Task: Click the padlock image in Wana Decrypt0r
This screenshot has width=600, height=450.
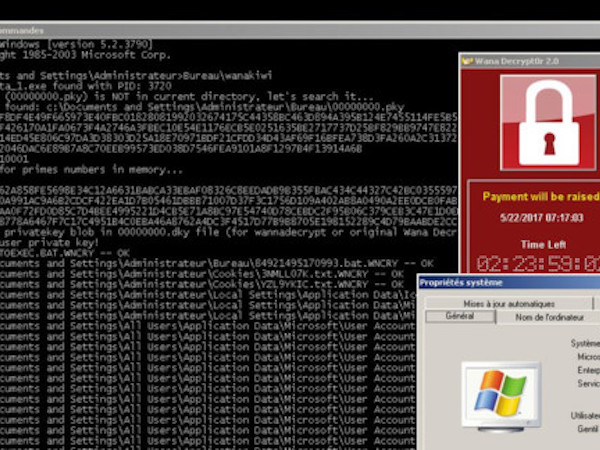Action: [548, 123]
